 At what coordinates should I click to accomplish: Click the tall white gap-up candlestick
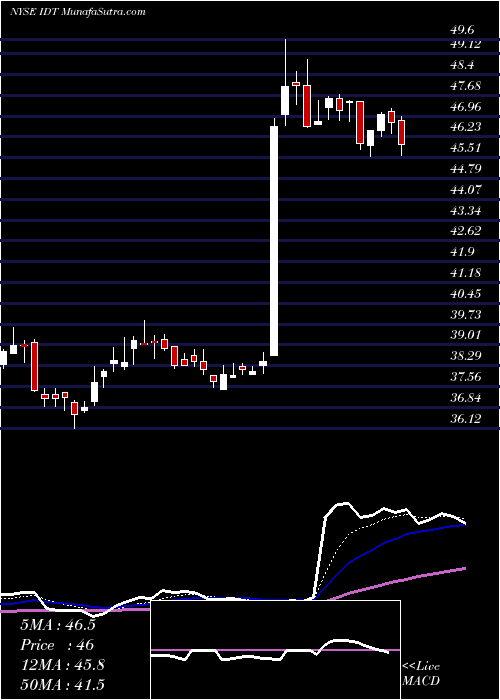click(274, 241)
